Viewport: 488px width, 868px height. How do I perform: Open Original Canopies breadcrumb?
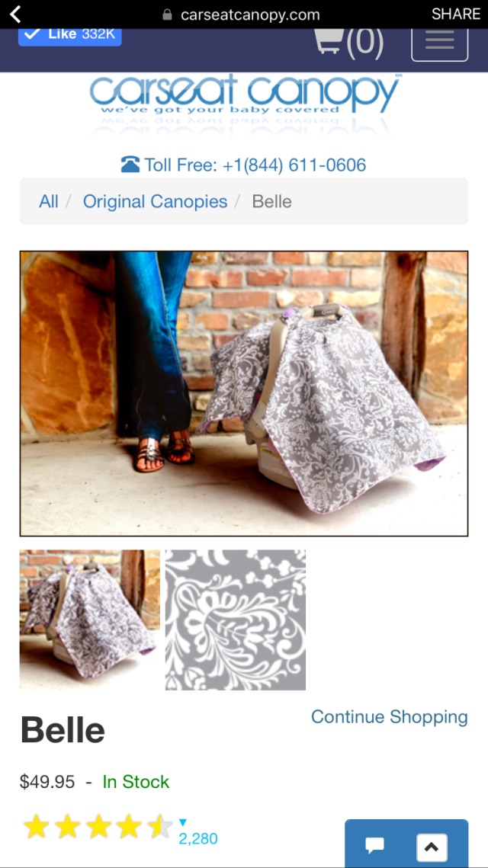pyautogui.click(x=155, y=201)
